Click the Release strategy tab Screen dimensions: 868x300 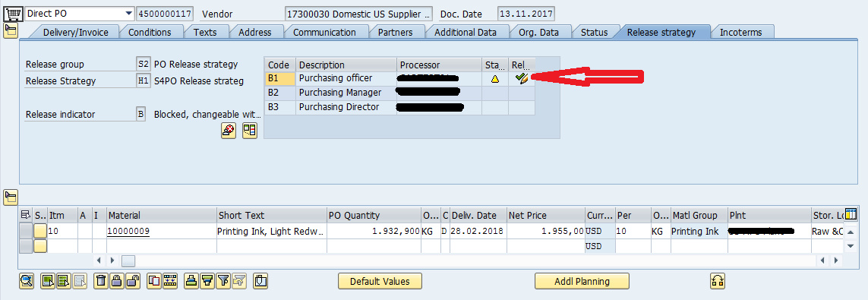click(661, 32)
